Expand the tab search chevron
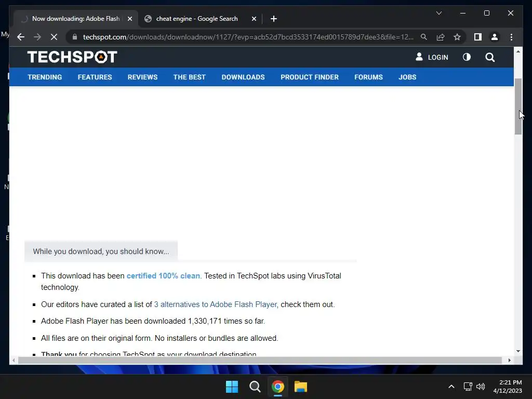This screenshot has height=399, width=532. 438,13
